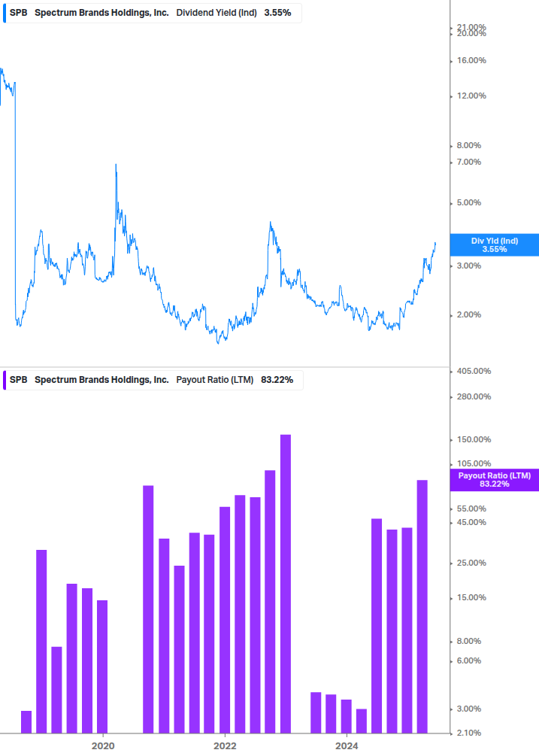Image resolution: width=539 pixels, height=756 pixels.
Task: Click the SPB ticker in the Payout Ratio legend
Action: [x=18, y=380]
